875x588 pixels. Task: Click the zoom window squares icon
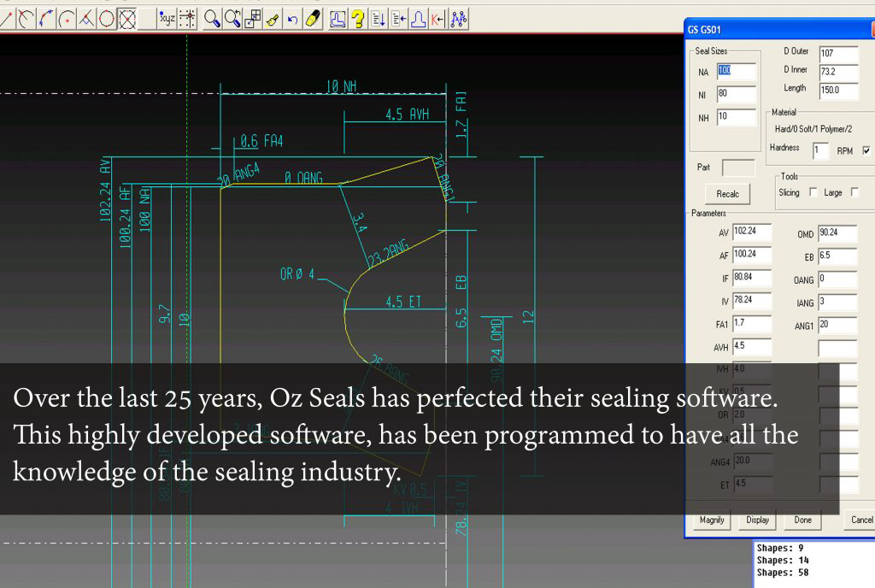[252, 19]
